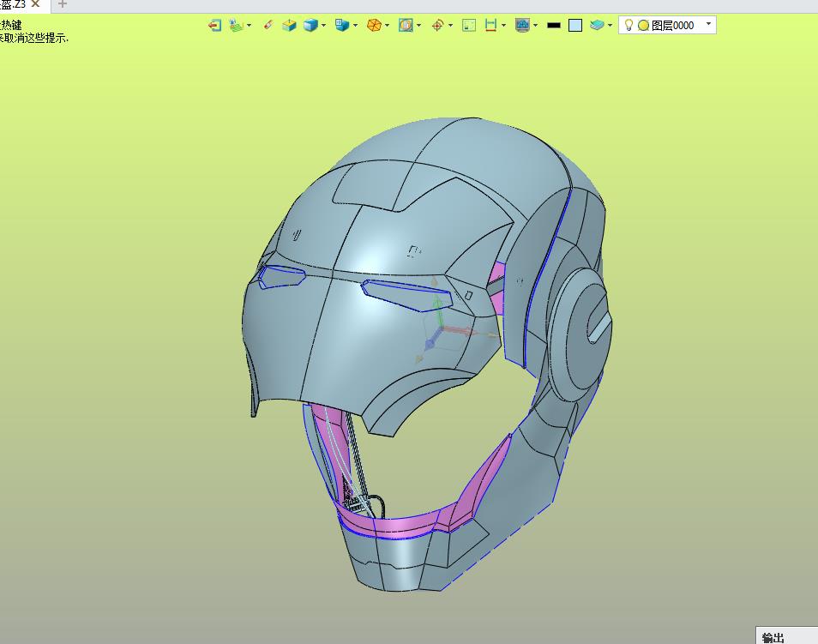This screenshot has width=818, height=644.
Task: Expand the shaded cube display mode dropdown
Action: (x=323, y=25)
